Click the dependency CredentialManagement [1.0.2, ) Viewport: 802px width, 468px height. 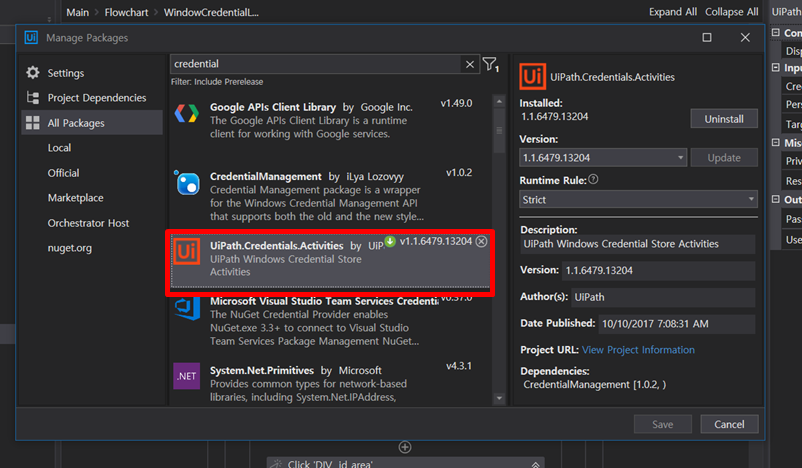[594, 385]
